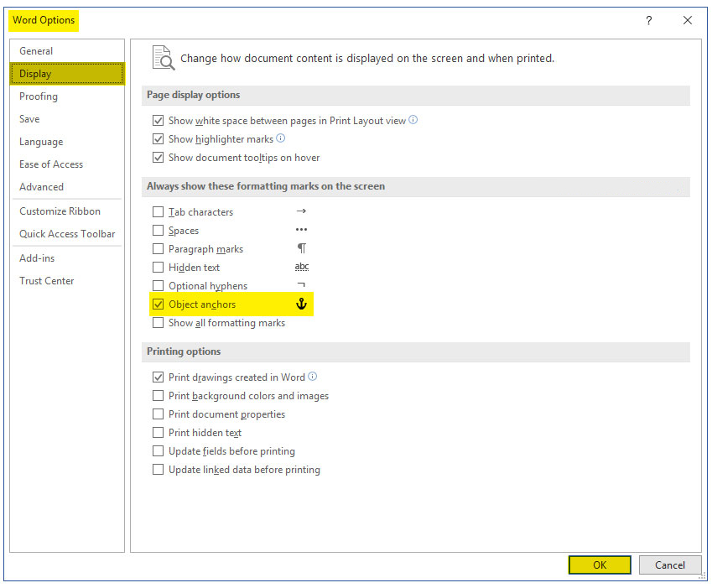Select Ease of Access category

click(x=67, y=164)
